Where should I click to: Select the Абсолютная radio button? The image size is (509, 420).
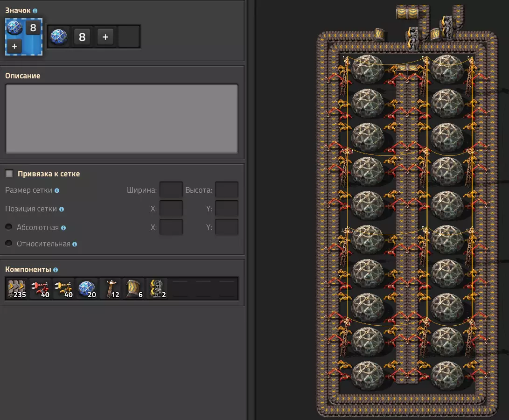point(9,227)
